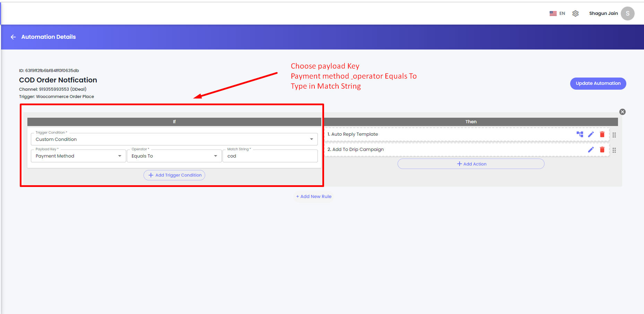The width and height of the screenshot is (644, 314).
Task: Open flow builder icon for Auto Reply Template
Action: tap(580, 134)
